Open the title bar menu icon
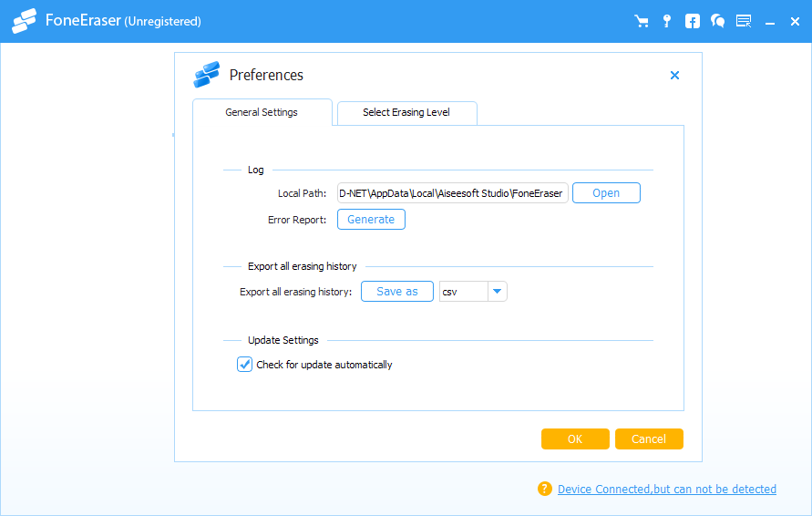The width and height of the screenshot is (812, 516). point(744,21)
